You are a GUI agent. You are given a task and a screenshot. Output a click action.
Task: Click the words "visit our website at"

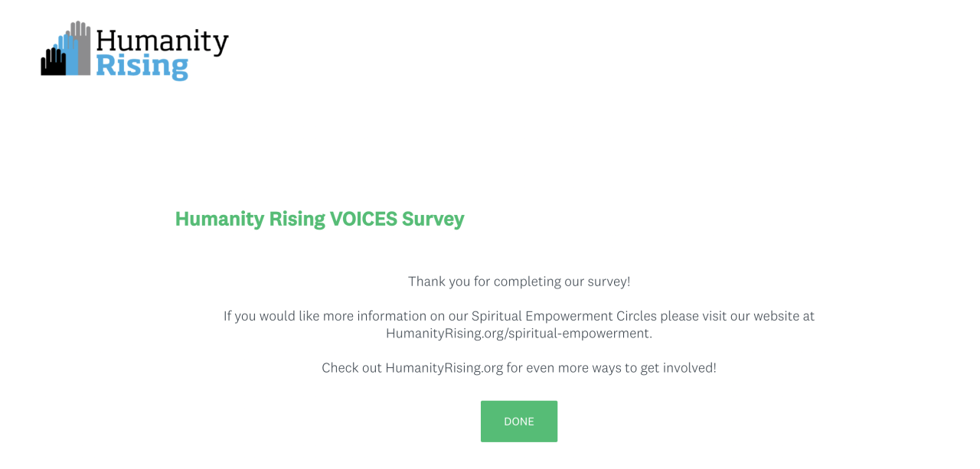coord(756,316)
